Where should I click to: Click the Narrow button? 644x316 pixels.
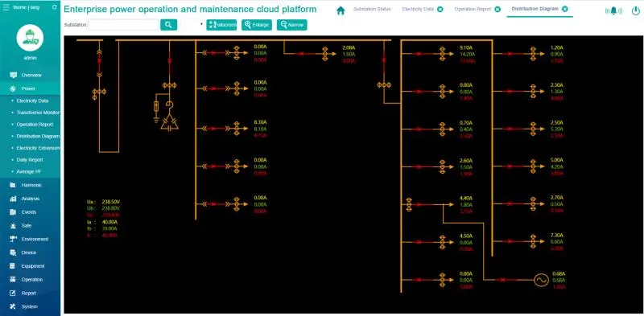292,25
